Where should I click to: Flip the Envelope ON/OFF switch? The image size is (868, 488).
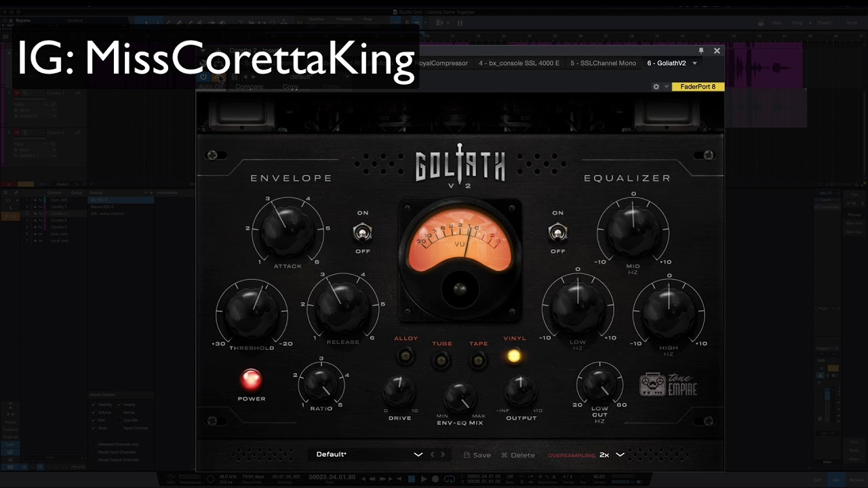tap(363, 232)
